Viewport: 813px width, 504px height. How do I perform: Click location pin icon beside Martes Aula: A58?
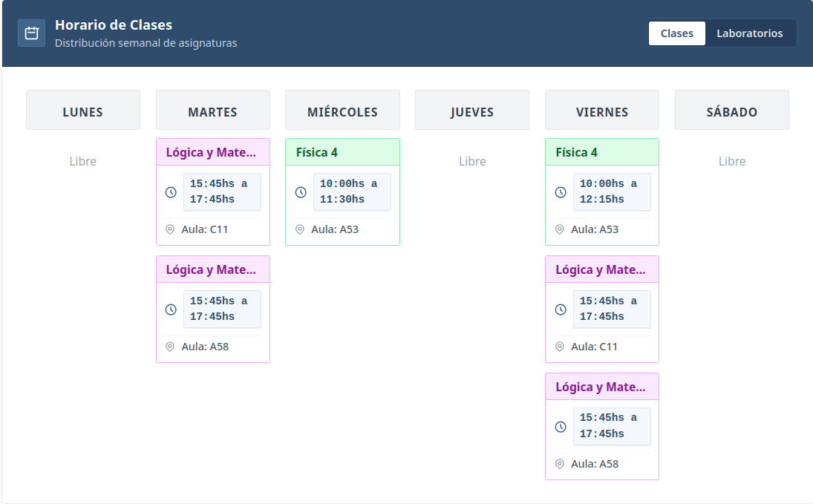pos(169,347)
